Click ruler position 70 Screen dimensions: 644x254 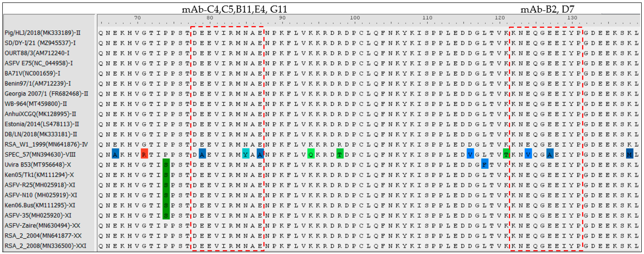point(137,18)
